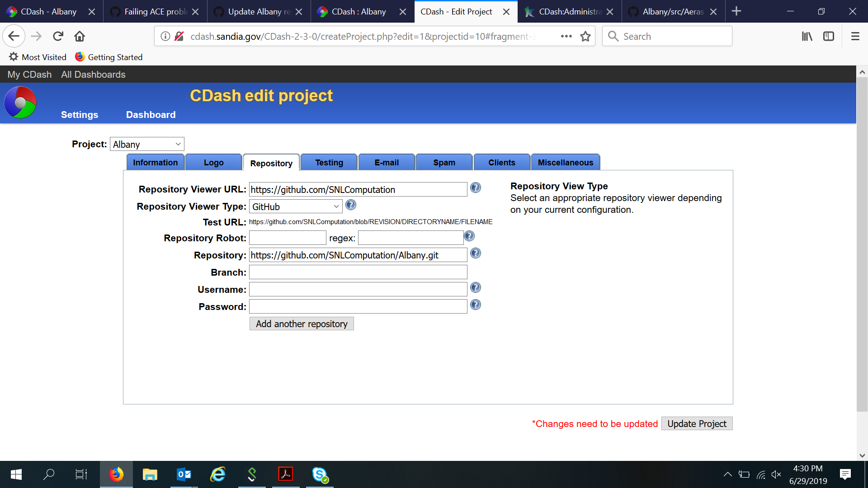Open All Dashboards

tap(93, 74)
